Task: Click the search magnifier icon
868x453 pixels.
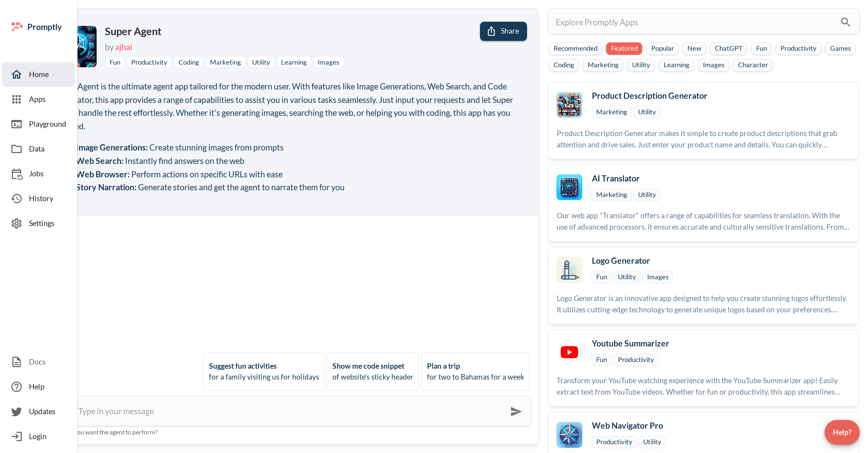Action: 845,22
